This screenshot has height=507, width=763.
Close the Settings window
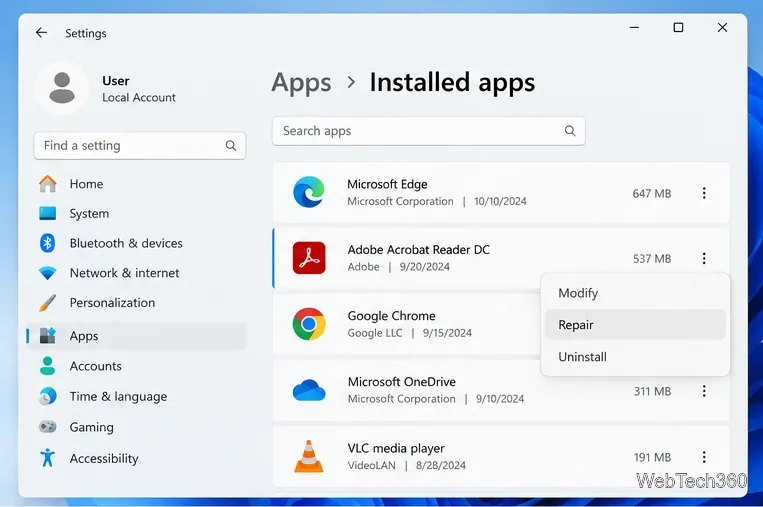[723, 28]
